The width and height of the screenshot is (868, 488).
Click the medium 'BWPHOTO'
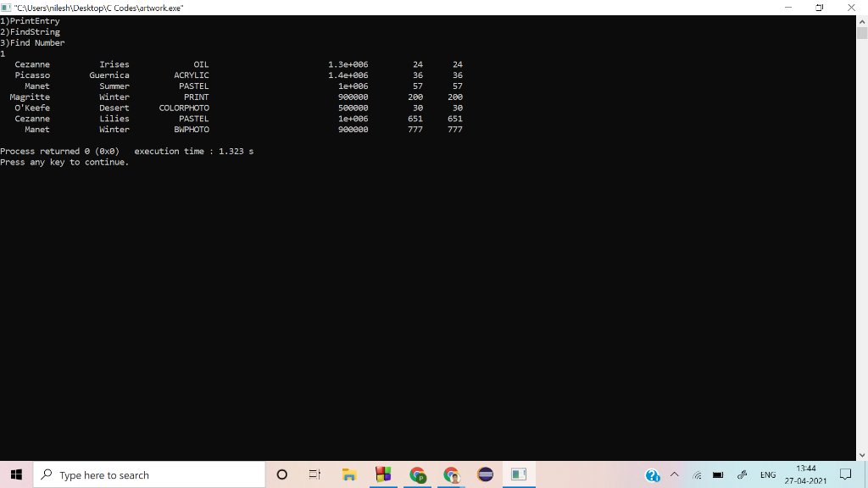[x=192, y=130]
